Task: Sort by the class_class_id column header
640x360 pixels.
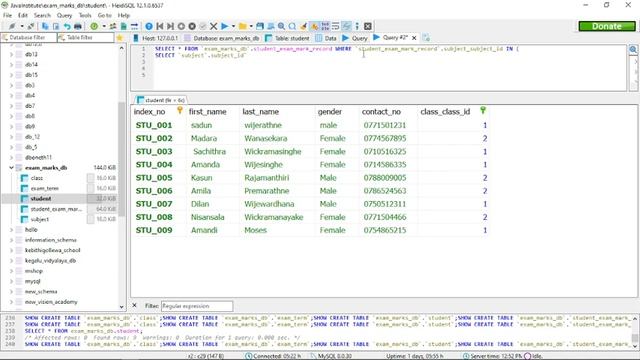Action: [453, 111]
